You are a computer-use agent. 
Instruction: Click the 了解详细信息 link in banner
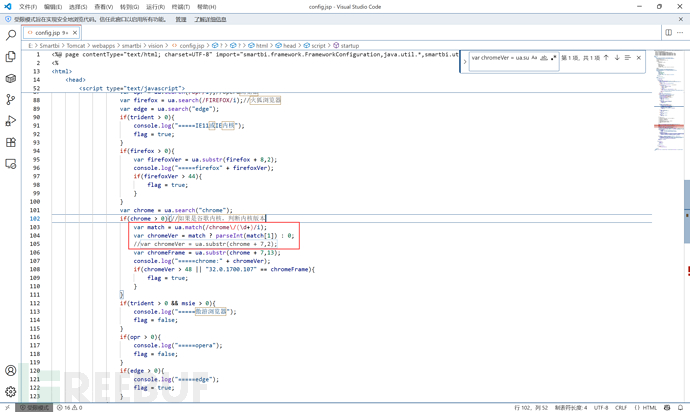[x=210, y=19]
